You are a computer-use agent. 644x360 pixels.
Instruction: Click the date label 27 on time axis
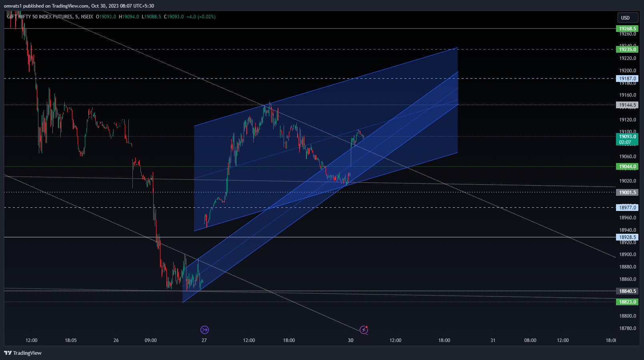coord(204,340)
